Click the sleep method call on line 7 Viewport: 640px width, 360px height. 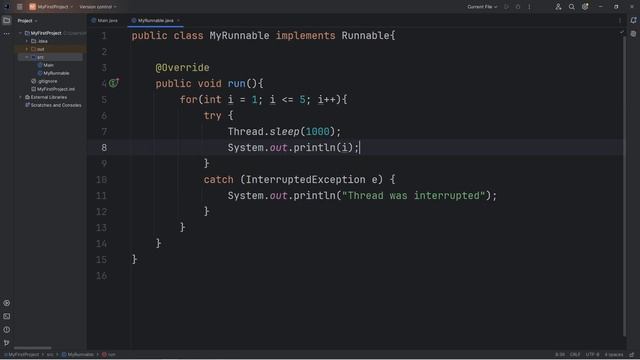tap(284, 131)
